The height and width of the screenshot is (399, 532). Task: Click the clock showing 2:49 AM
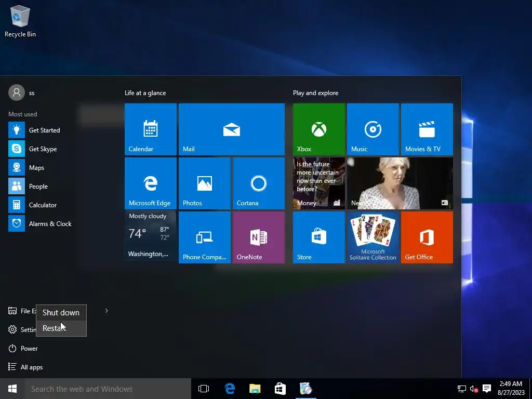[x=511, y=389]
